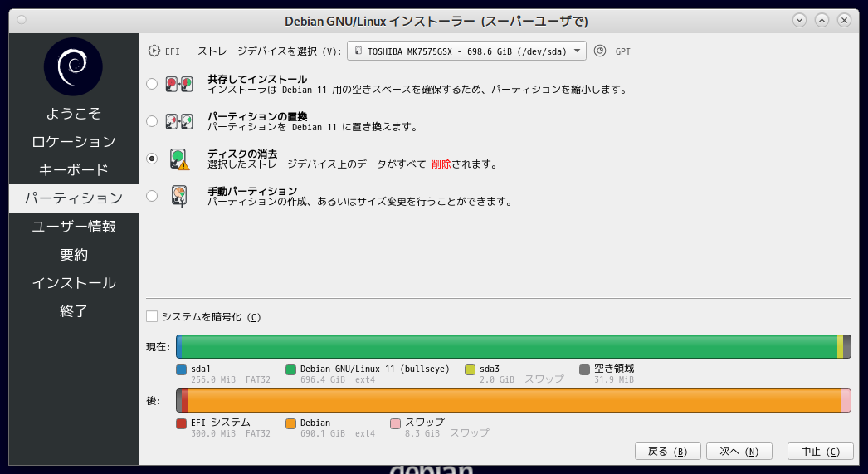This screenshot has height=474, width=868.
Task: Select 共存してインストール radio button
Action: click(x=152, y=84)
